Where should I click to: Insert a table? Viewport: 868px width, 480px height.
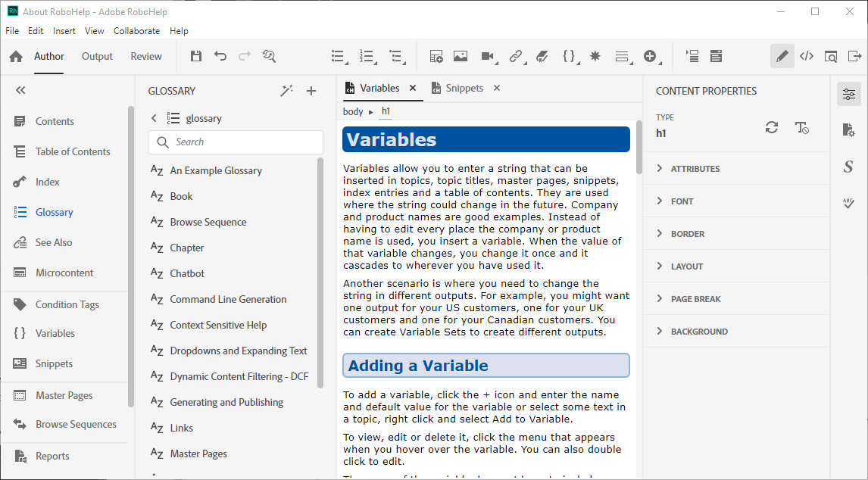tap(436, 56)
